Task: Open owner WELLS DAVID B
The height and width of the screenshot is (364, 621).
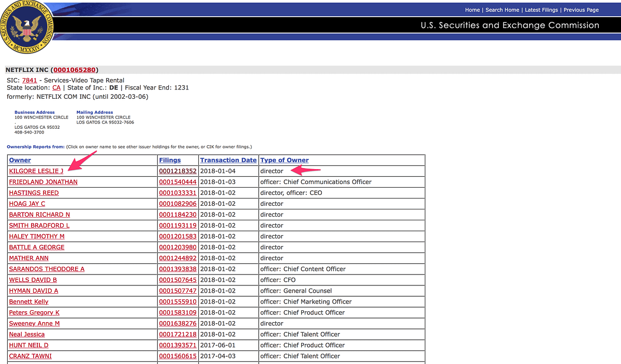Action: coord(33,280)
